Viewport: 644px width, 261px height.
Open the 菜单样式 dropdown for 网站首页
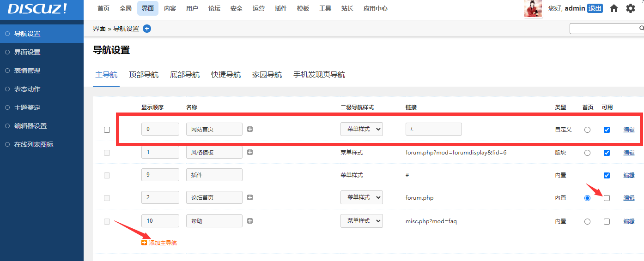click(362, 129)
